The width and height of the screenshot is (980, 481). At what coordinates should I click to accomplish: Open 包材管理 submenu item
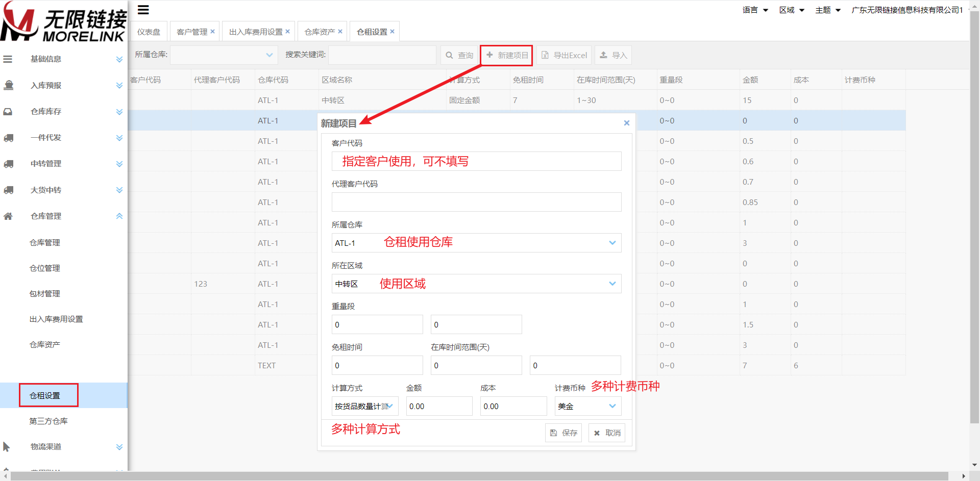[x=45, y=293]
